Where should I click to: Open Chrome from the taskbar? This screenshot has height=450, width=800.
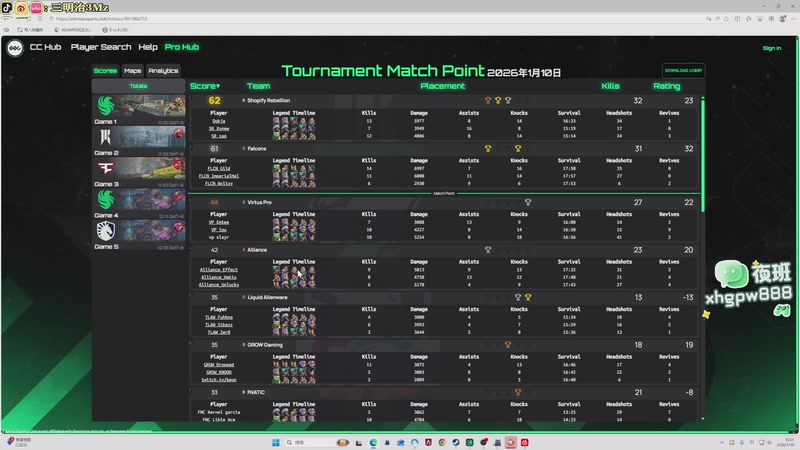coord(442,442)
